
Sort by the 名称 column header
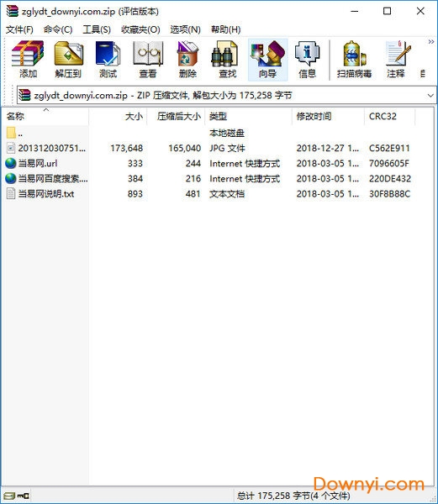[45, 117]
